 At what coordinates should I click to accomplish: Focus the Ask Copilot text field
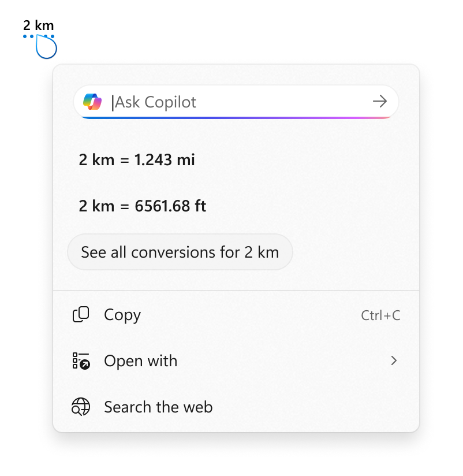pyautogui.click(x=237, y=102)
